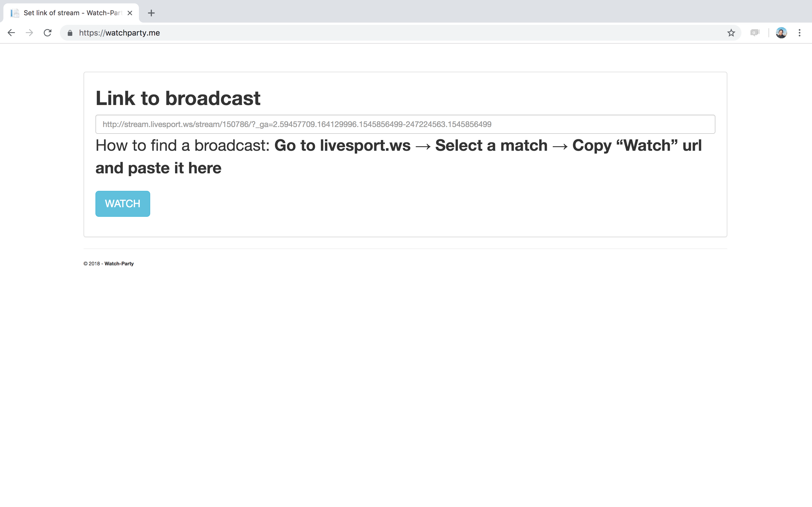Click the browser forward arrow

29,33
